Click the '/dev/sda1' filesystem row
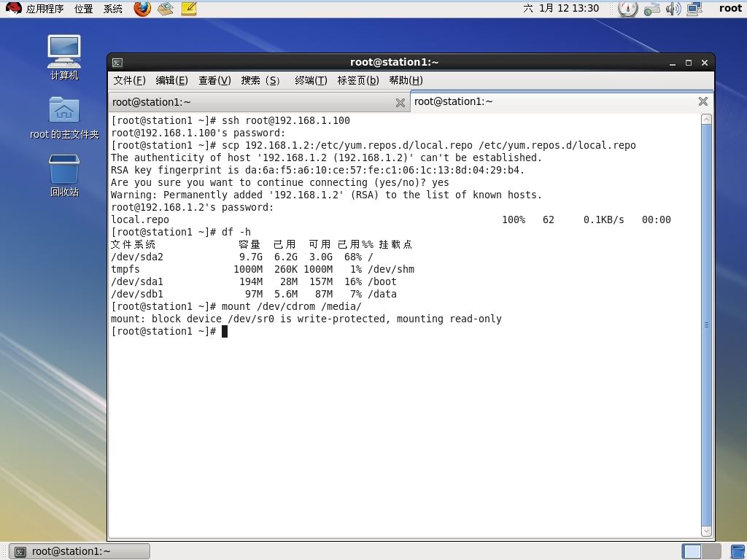Screen dimensions: 747x560 253,282
